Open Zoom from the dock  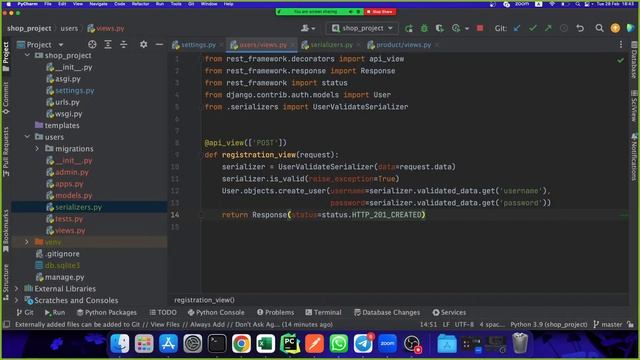387,343
